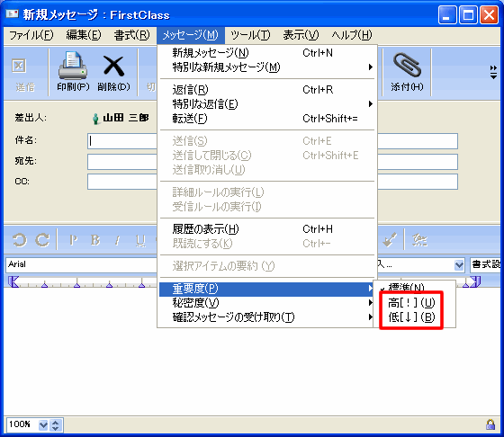This screenshot has width=504, height=437.
Task: Click the lock icon in status bar
Action: coord(490,424)
